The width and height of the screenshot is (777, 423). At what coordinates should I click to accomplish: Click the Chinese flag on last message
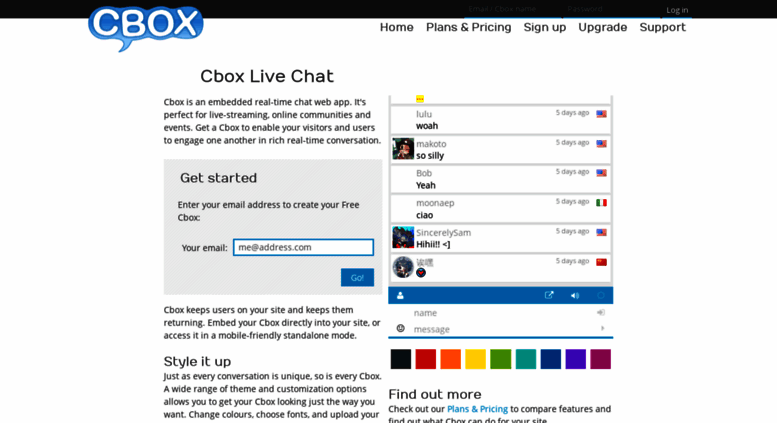click(x=601, y=262)
